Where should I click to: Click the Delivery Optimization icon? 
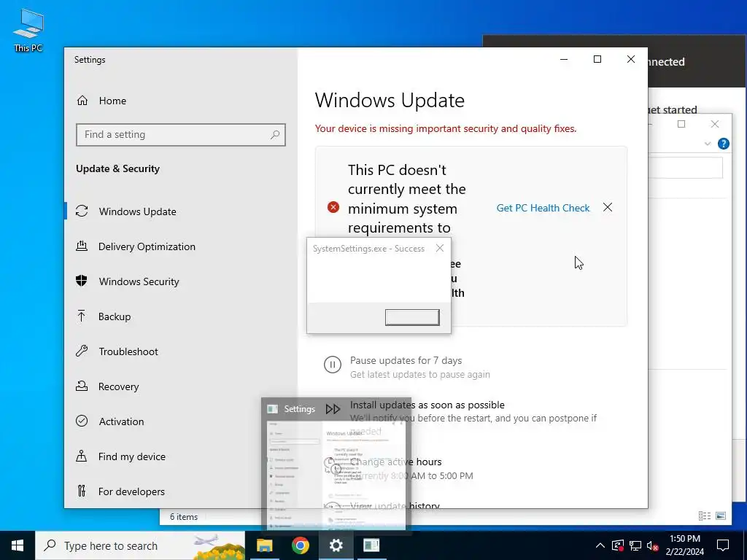pos(82,246)
